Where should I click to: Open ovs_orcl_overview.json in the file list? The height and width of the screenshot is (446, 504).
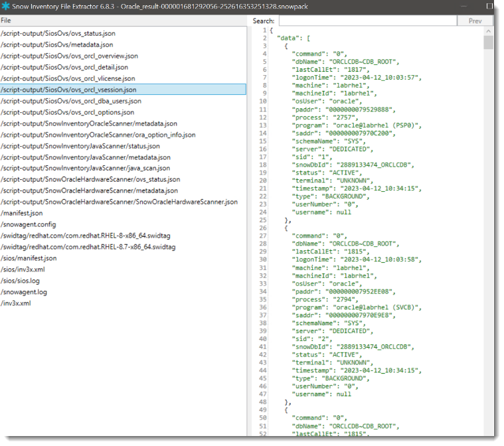pos(70,56)
